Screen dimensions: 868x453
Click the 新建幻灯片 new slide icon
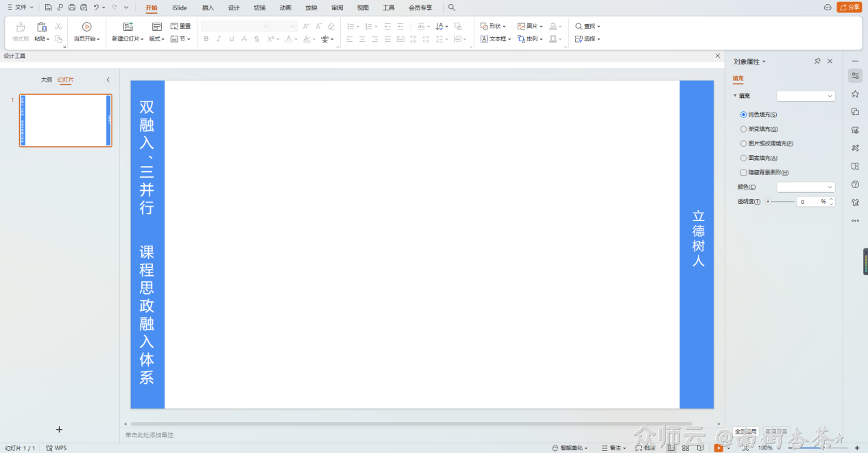[x=128, y=27]
